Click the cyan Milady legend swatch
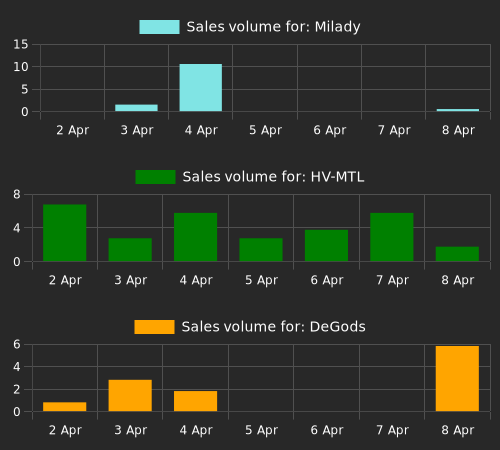The image size is (500, 450). tap(159, 27)
